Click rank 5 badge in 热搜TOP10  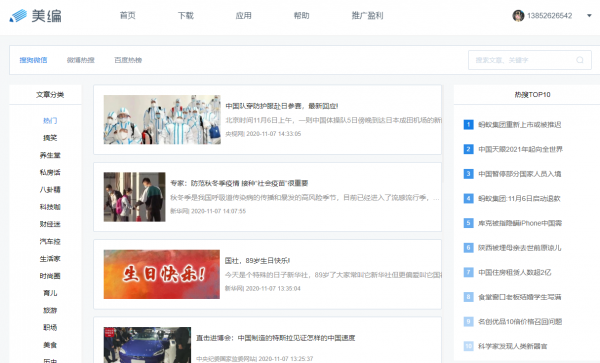[x=468, y=223]
